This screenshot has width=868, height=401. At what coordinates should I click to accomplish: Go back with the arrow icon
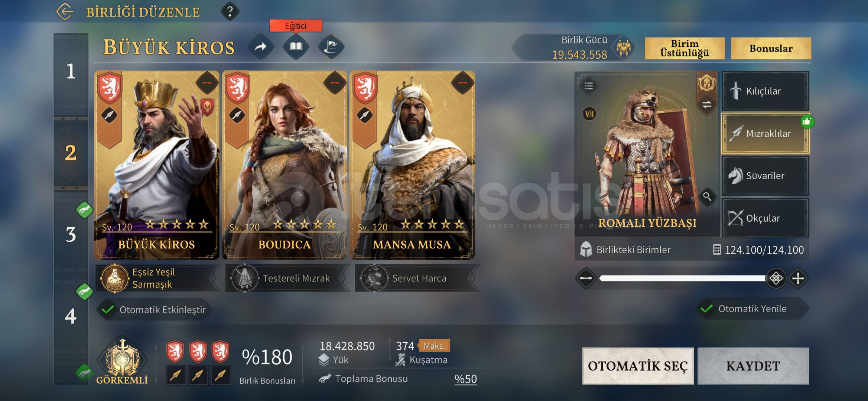click(65, 11)
